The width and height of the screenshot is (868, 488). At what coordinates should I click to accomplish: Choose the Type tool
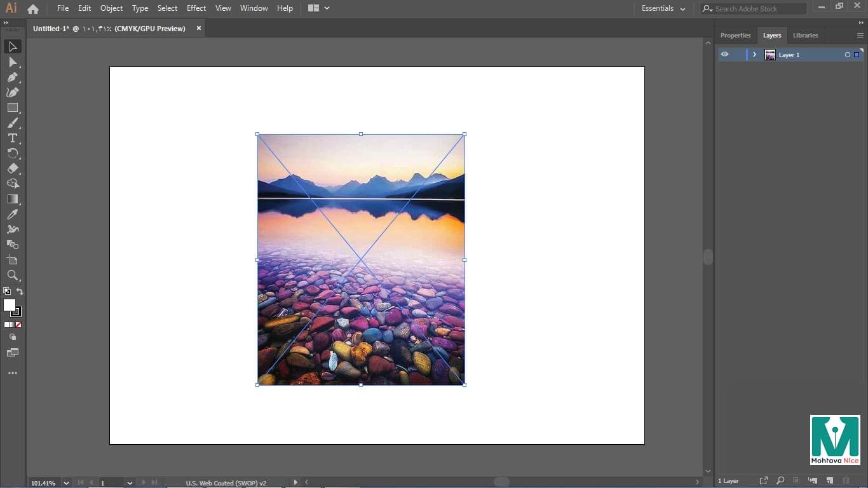(13, 139)
